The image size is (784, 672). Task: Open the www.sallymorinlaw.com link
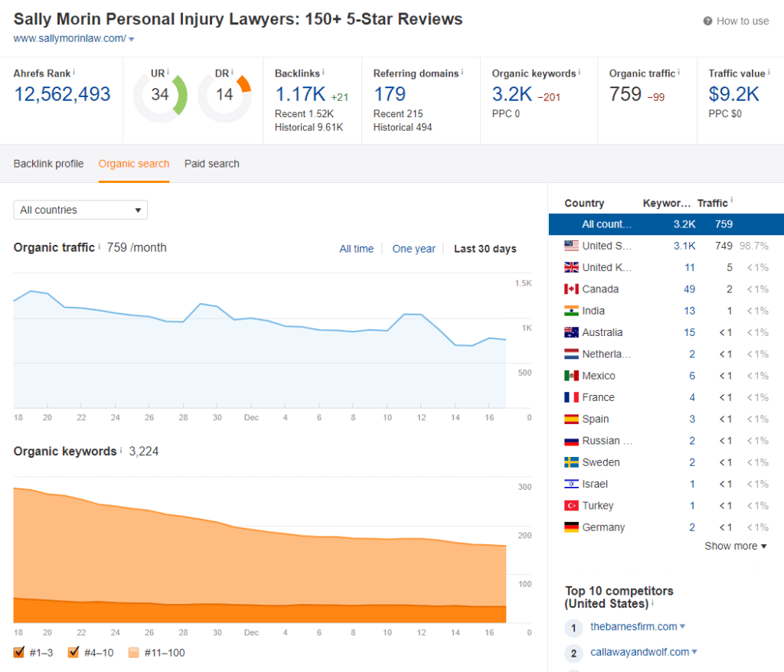point(70,38)
